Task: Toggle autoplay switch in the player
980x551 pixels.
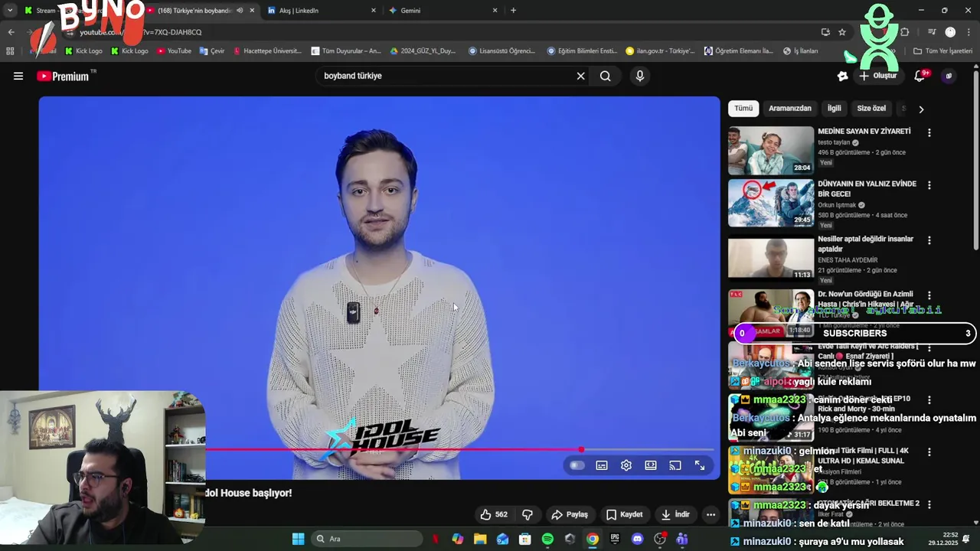Action: [577, 465]
